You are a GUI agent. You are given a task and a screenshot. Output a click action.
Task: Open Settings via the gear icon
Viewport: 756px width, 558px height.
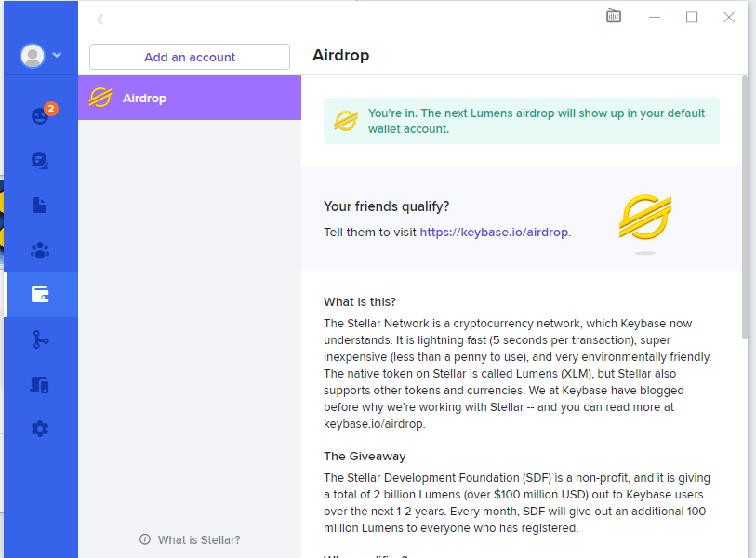[x=40, y=429]
